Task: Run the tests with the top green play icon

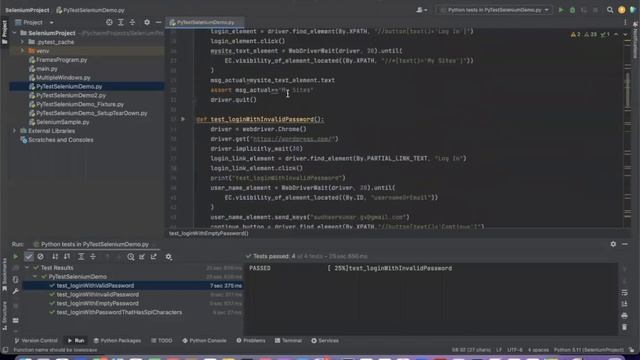Action: coord(561,10)
